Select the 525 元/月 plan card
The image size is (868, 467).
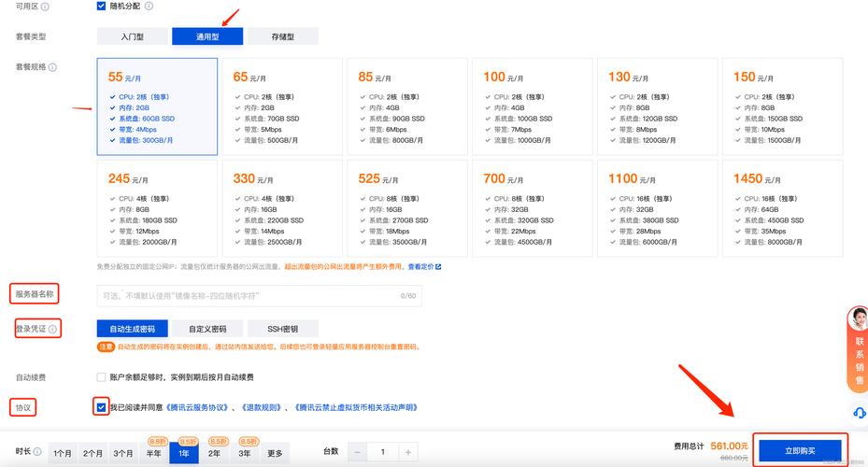[x=407, y=208]
